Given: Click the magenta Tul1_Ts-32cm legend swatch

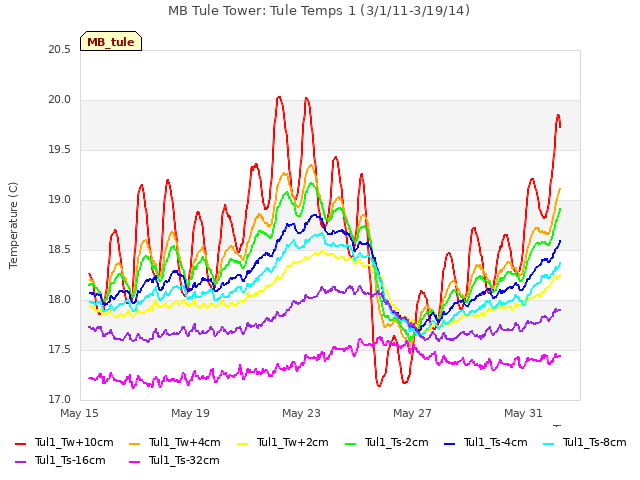Looking at the screenshot, I should [134, 462].
